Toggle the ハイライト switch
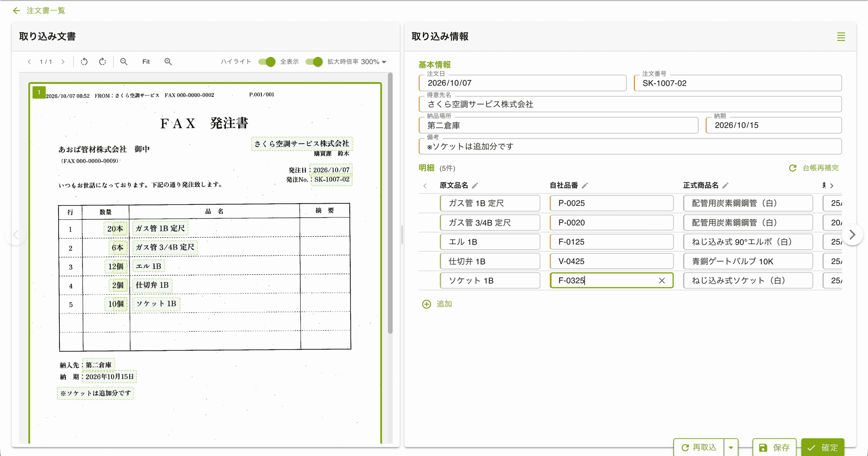Screen dimensions: 868x456 click(267, 62)
